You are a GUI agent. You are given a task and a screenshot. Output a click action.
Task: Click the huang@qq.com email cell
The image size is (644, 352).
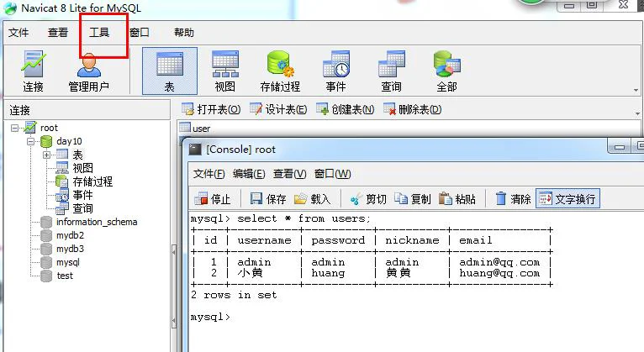click(499, 273)
